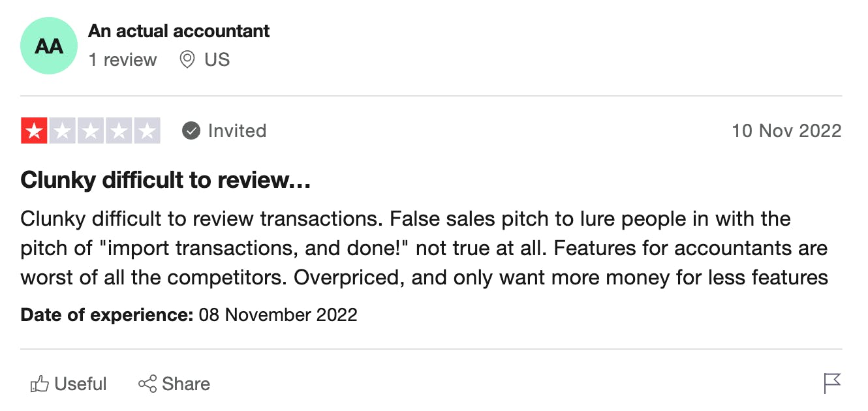
Task: Click the red first star
Action: tap(34, 130)
